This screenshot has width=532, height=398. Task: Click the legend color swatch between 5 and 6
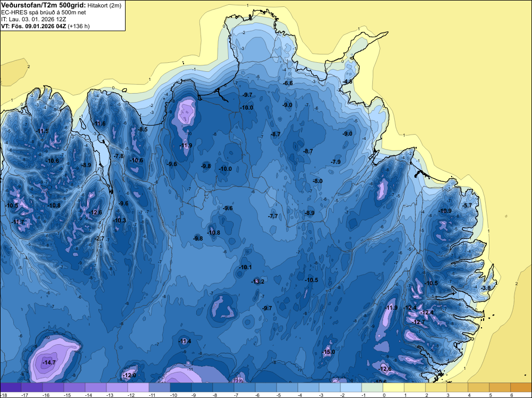pyautogui.click(x=500, y=387)
